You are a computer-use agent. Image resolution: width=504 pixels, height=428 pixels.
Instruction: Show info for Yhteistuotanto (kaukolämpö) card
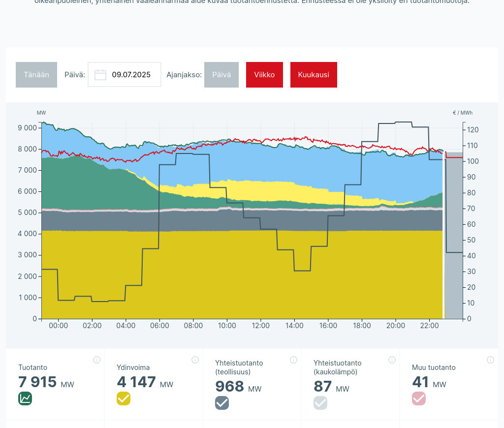pyautogui.click(x=392, y=360)
